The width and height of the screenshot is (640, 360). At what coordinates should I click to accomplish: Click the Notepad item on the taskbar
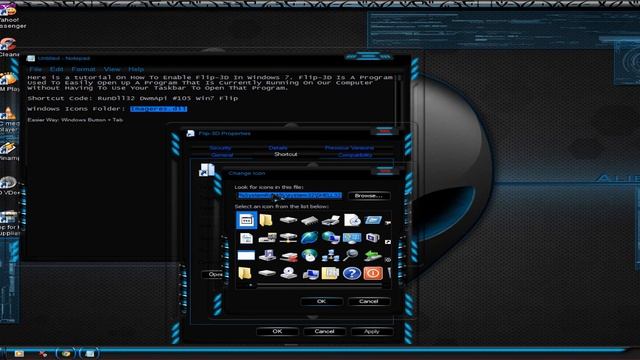click(89, 353)
